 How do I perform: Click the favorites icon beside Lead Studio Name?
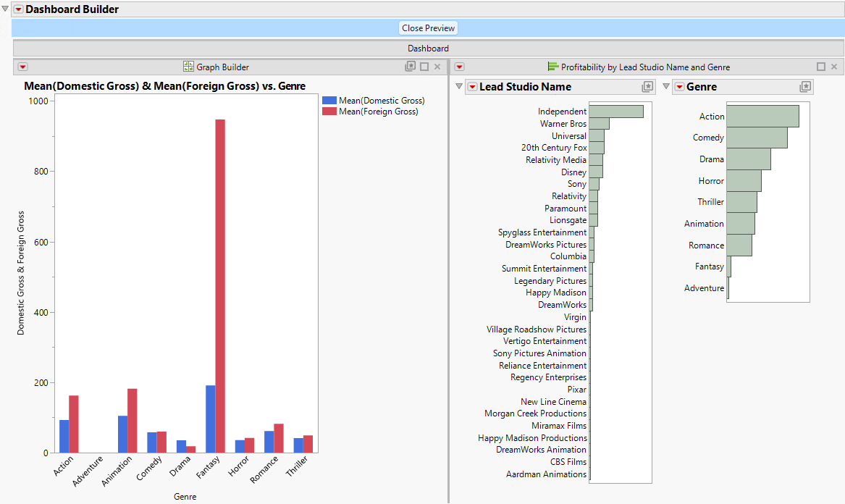[645, 86]
